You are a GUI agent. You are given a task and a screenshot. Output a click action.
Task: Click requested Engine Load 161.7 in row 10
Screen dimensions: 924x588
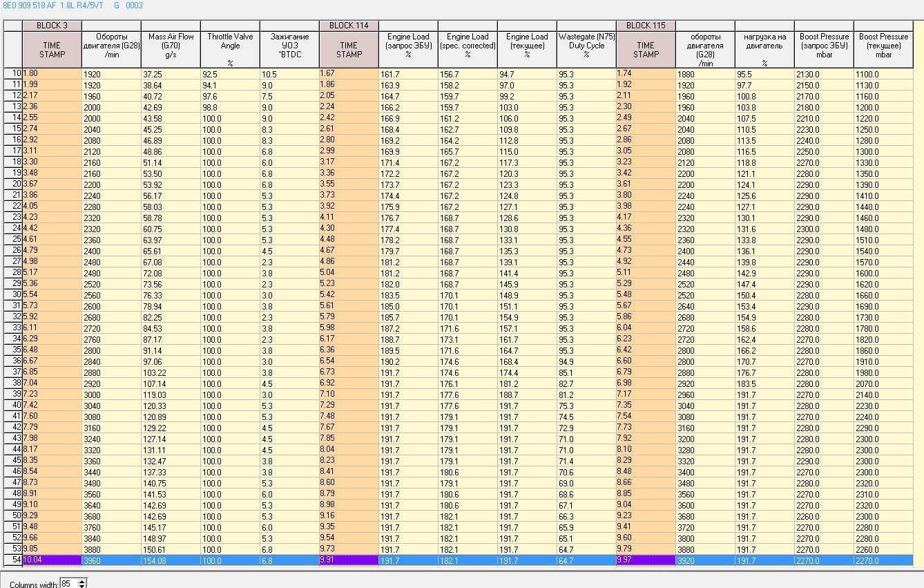[408, 73]
